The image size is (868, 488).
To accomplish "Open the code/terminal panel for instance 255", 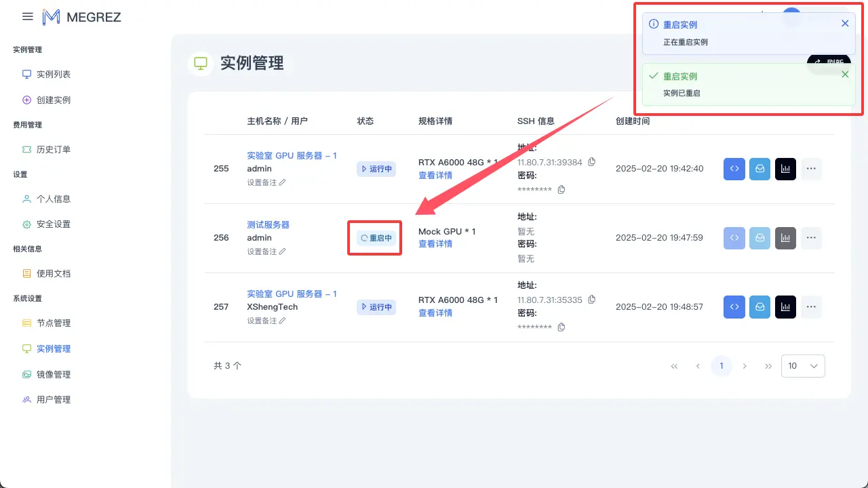I will tap(734, 169).
